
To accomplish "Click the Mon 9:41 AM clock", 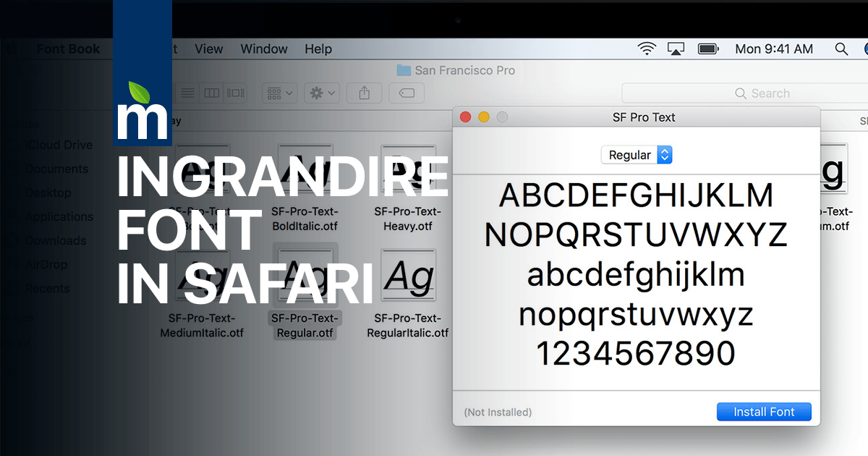I will point(774,49).
